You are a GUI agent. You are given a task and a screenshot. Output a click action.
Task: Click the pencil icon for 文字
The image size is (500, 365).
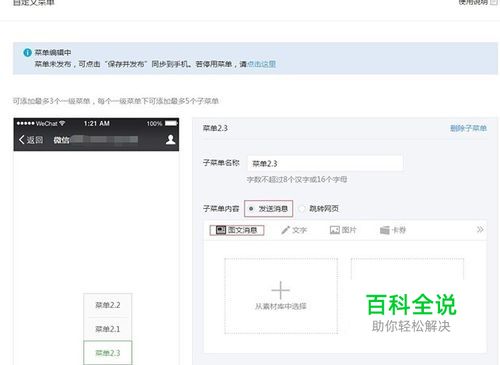click(x=285, y=230)
